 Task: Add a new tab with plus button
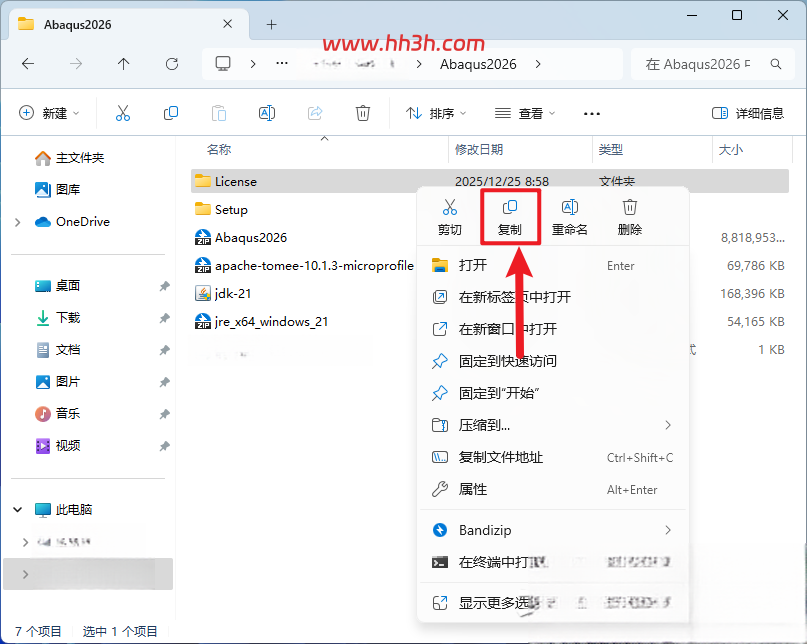(271, 24)
